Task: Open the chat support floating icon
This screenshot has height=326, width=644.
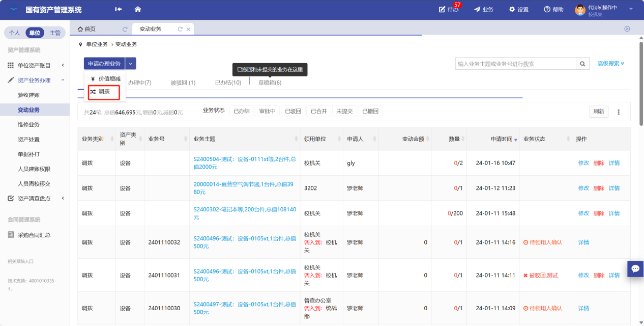Action: coord(635,268)
